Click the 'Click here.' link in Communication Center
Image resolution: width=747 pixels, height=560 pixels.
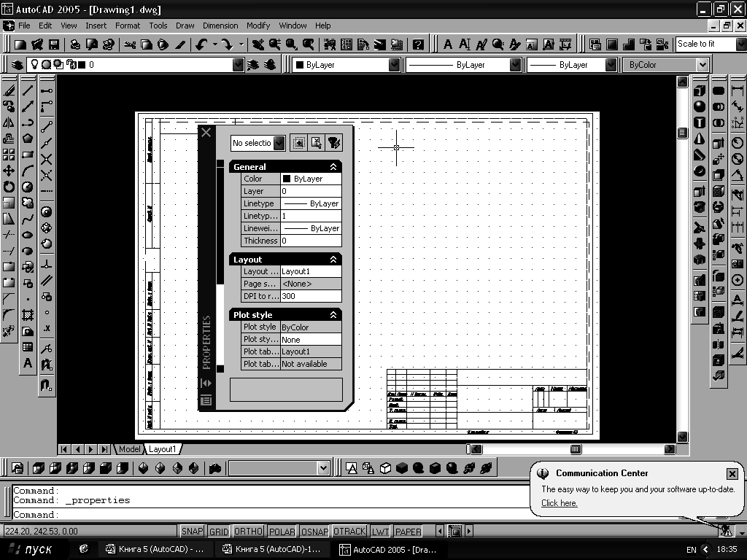[x=560, y=503]
